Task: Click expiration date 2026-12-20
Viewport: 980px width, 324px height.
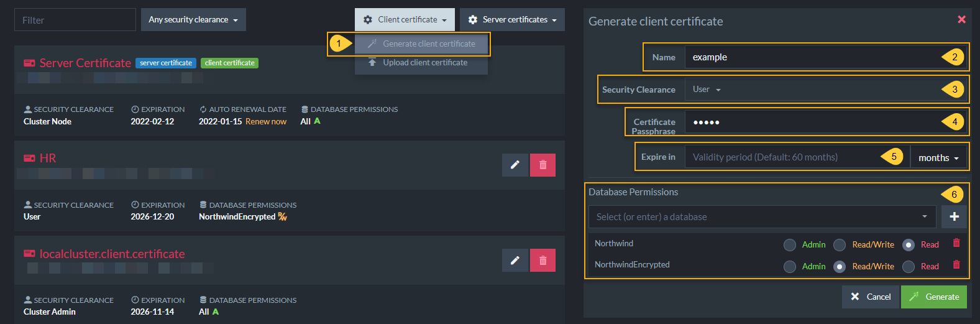Action: pos(152,216)
